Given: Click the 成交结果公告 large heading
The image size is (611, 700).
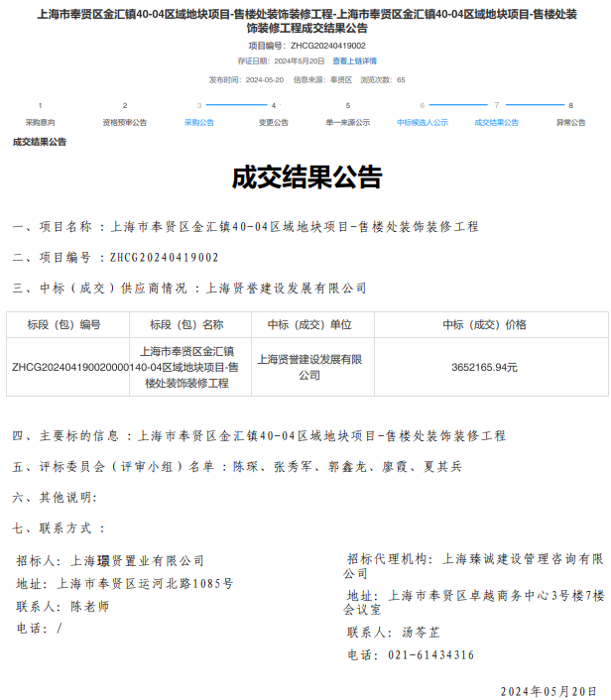Looking at the screenshot, I should pyautogui.click(x=305, y=177).
